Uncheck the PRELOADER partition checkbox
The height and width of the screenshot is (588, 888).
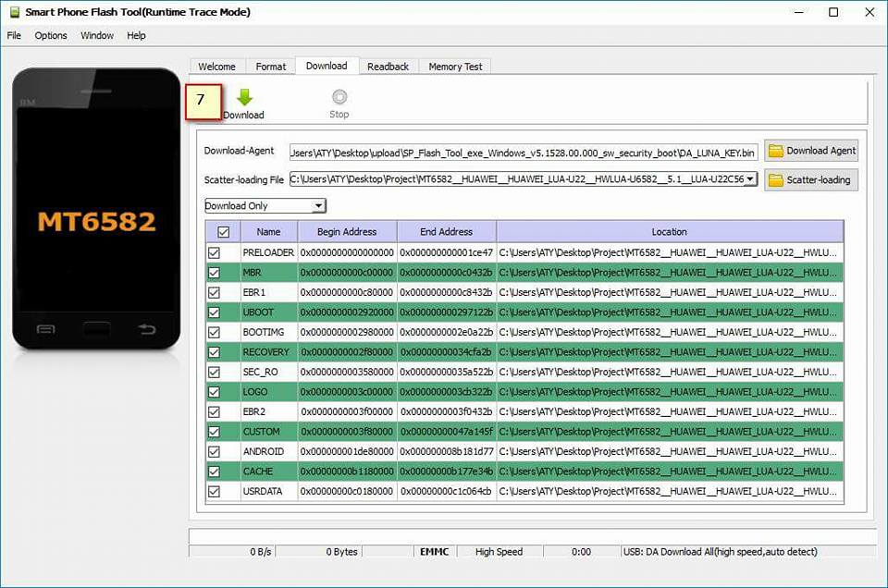[214, 253]
